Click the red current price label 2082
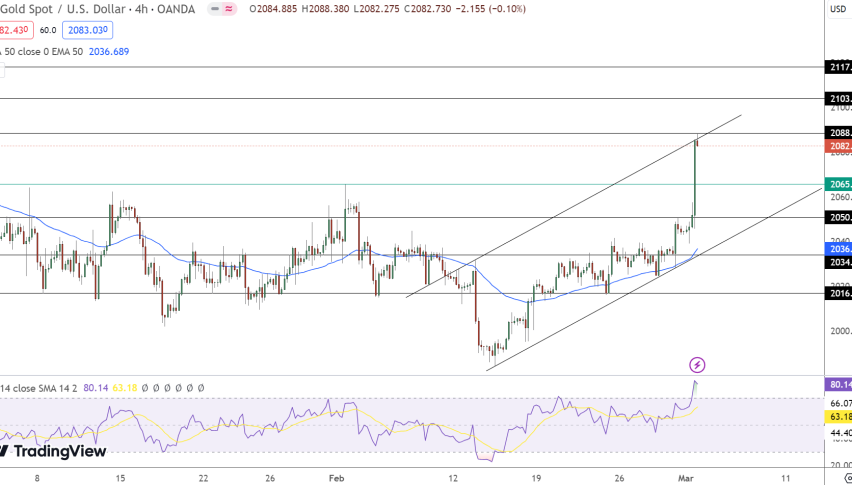This screenshot has height=485, width=852. tap(838, 146)
